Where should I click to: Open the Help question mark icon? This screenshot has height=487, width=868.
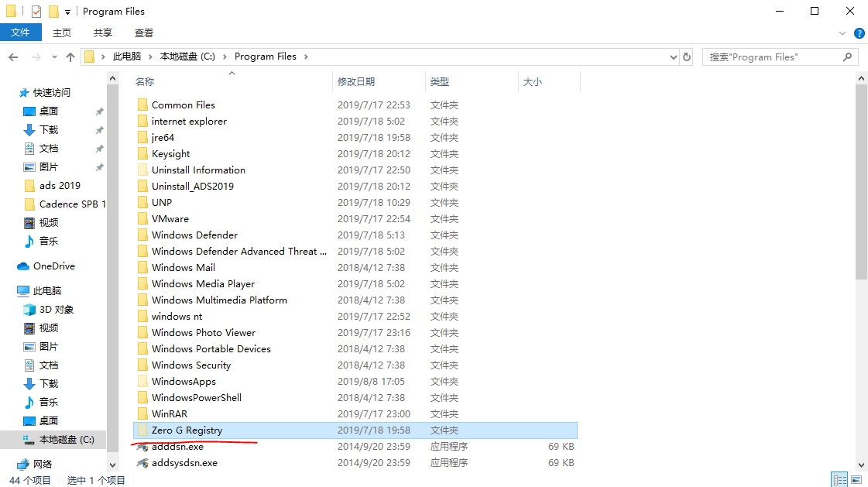pos(859,33)
